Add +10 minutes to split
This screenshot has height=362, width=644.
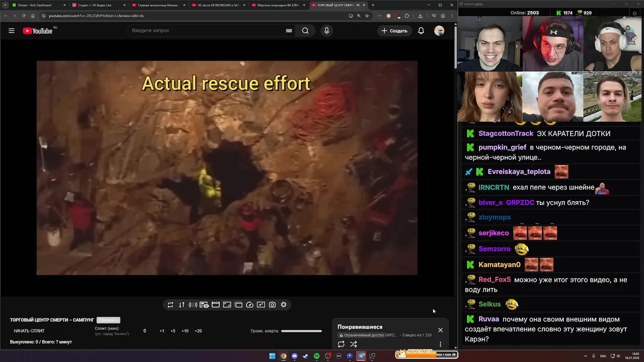click(185, 331)
